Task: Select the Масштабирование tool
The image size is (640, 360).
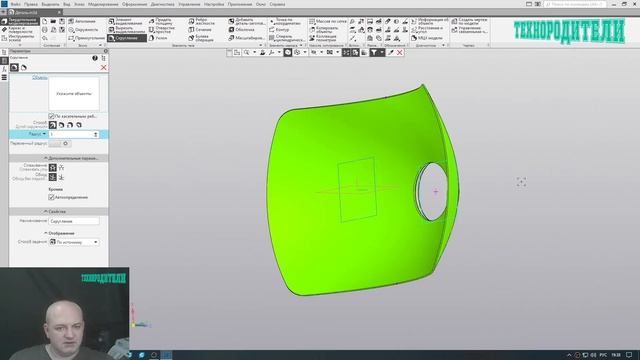Action: tap(246, 38)
